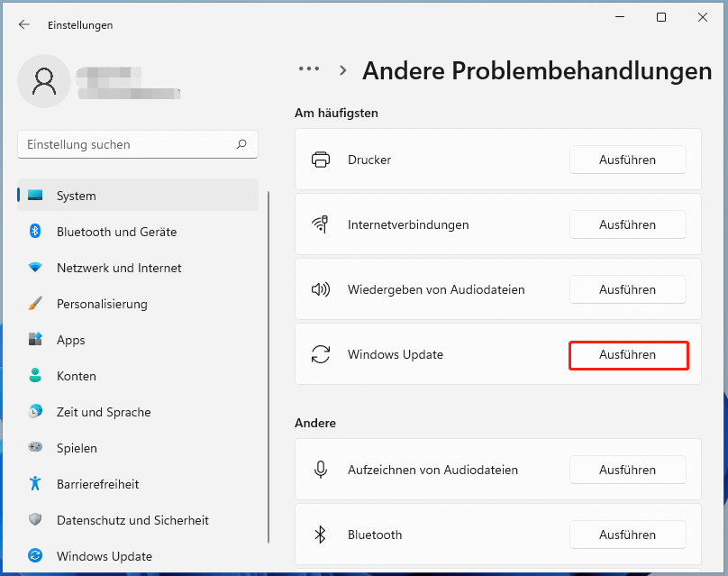The width and height of the screenshot is (728, 576).
Task: Click the breadcrumb chevron arrow
Action: pos(343,70)
